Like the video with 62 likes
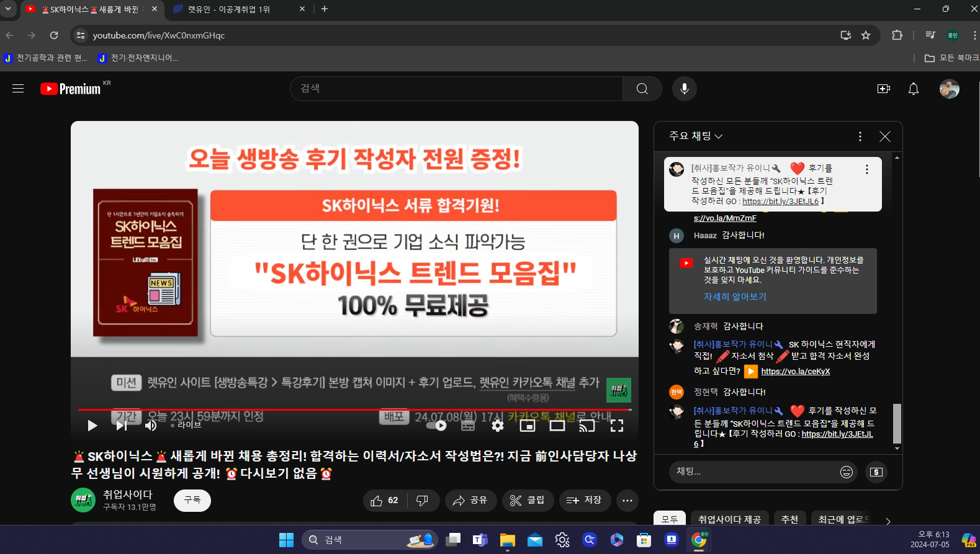The width and height of the screenshot is (980, 554). click(x=385, y=501)
